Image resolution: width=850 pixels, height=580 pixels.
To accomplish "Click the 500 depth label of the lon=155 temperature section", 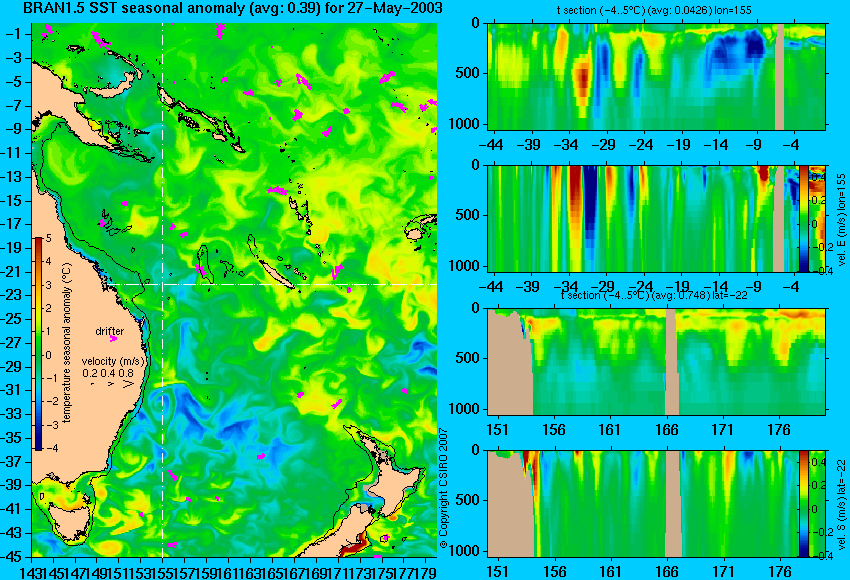I will click(468, 73).
